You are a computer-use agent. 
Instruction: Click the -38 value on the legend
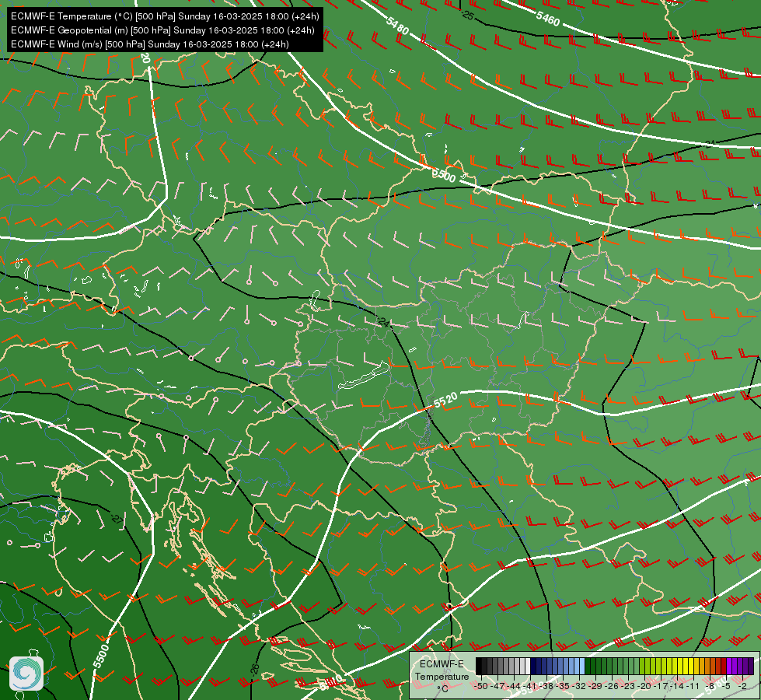pyautogui.click(x=546, y=687)
